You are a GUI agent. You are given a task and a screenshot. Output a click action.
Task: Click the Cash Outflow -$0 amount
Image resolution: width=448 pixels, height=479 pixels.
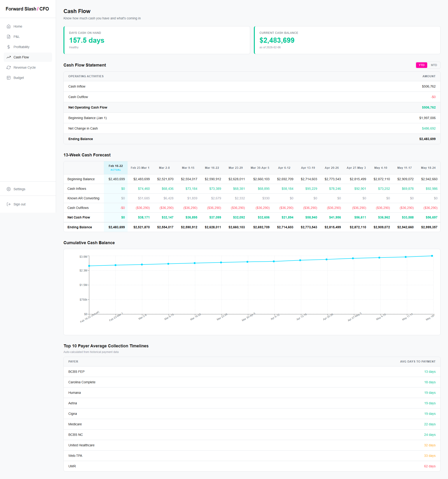pyautogui.click(x=433, y=97)
